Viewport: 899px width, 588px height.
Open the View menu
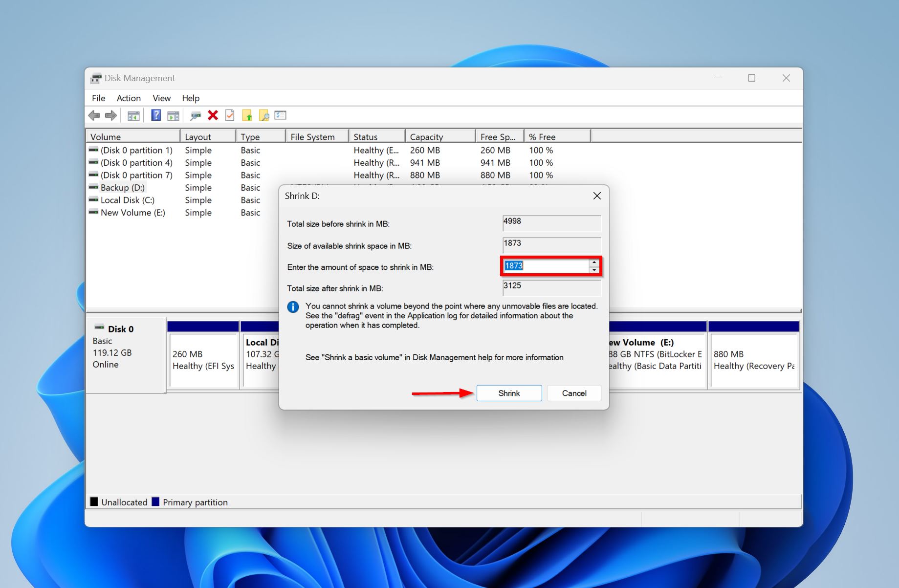coord(161,98)
